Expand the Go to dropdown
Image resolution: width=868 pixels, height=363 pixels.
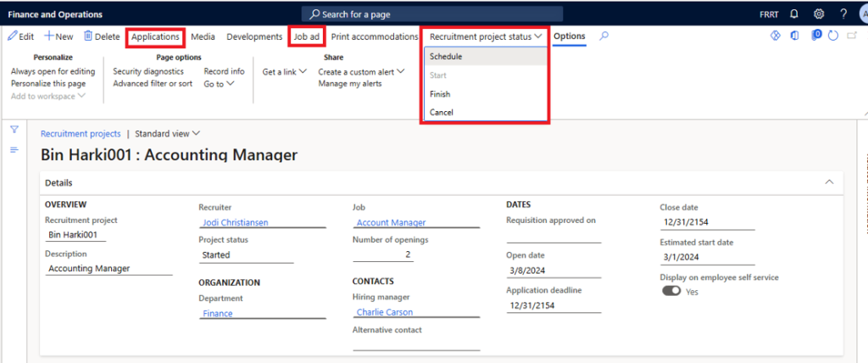pyautogui.click(x=219, y=84)
